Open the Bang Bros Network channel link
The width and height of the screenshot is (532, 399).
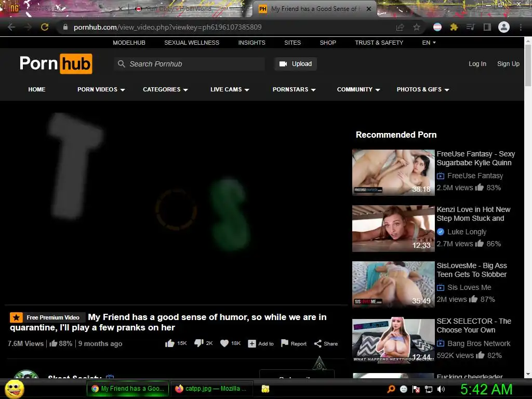(x=478, y=343)
